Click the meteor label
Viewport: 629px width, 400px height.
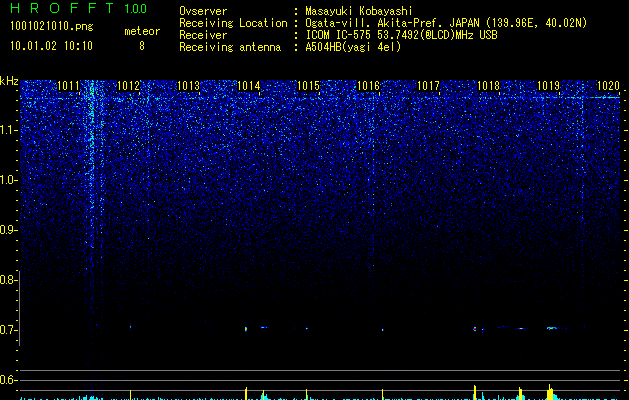pos(142,31)
